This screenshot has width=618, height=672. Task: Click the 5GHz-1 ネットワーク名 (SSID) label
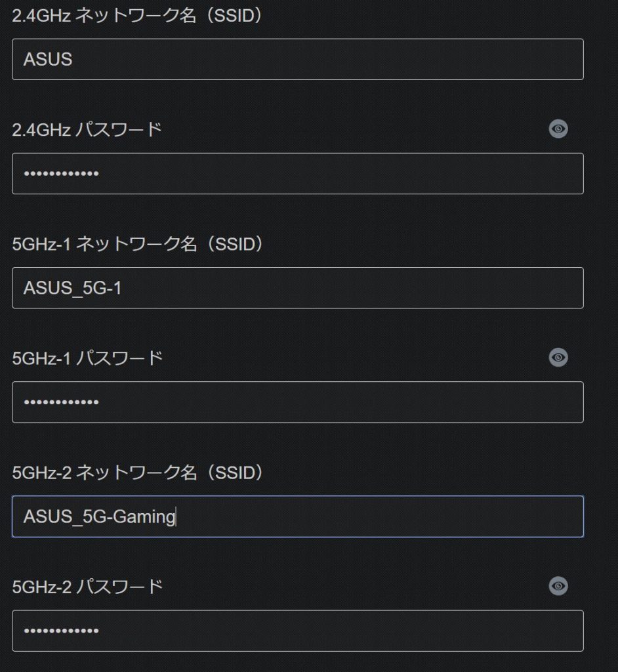[138, 244]
